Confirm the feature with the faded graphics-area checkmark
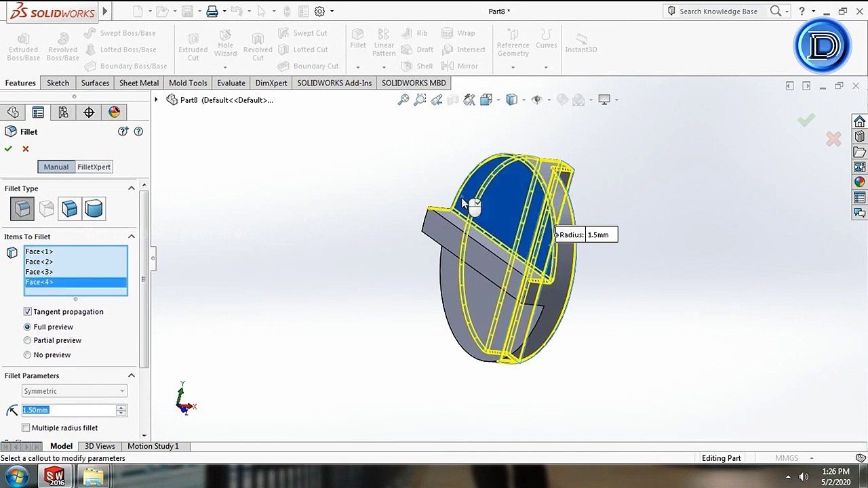 806,120
